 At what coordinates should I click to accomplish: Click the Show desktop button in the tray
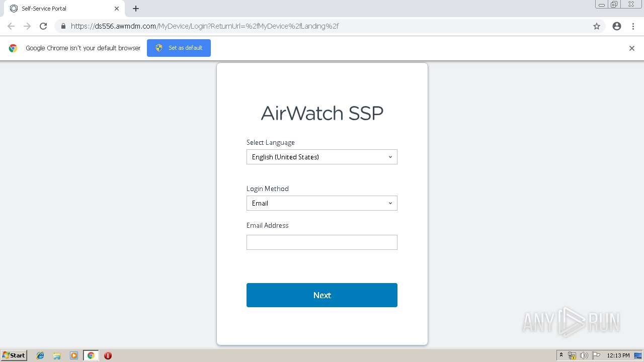pos(638,355)
